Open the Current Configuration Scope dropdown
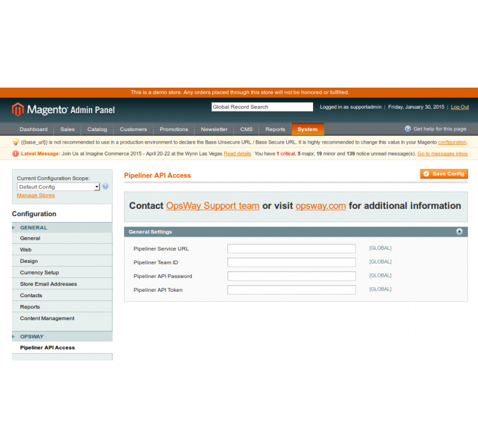The image size is (478, 448). pos(58,187)
